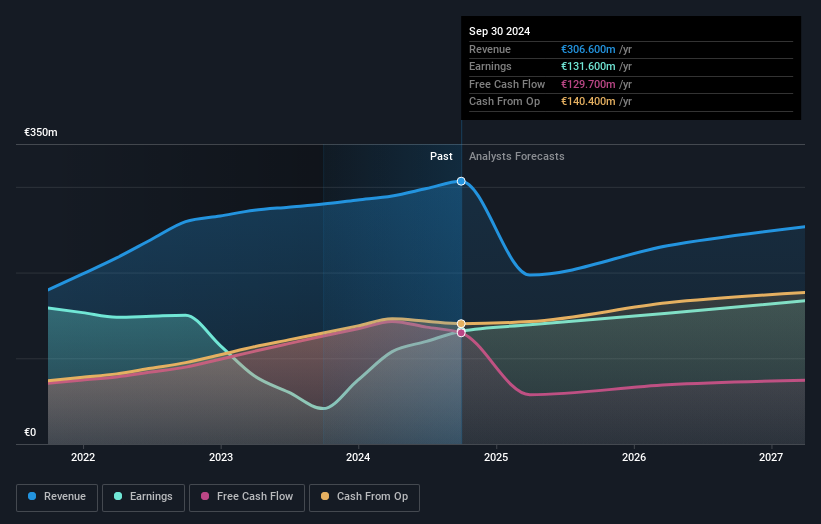The width and height of the screenshot is (821, 524).
Task: Click the Sep 30 2024 tooltip date
Action: click(x=500, y=31)
